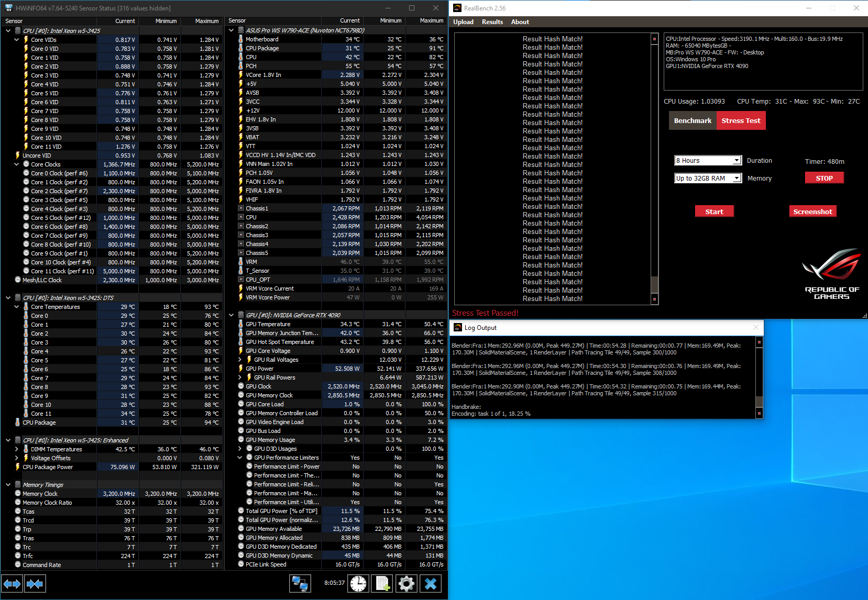This screenshot has height=600, width=868.
Task: Click the RealBench icon in its title bar
Action: (457, 8)
